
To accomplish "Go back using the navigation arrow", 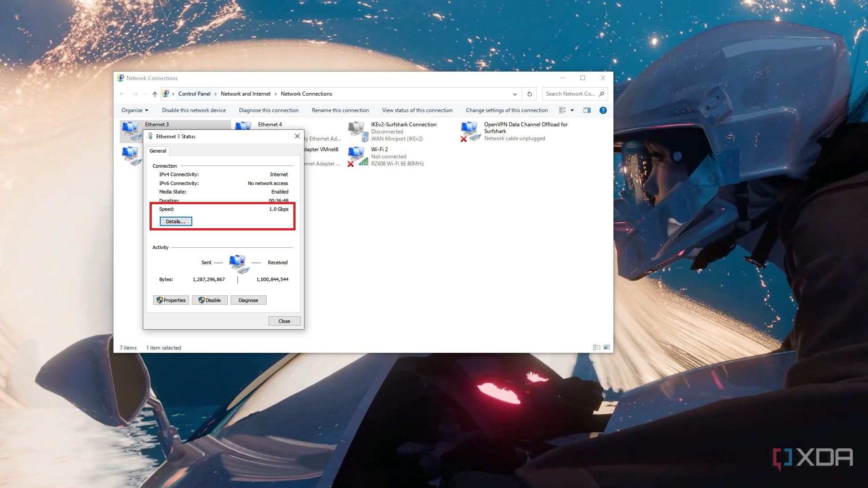I will (122, 94).
